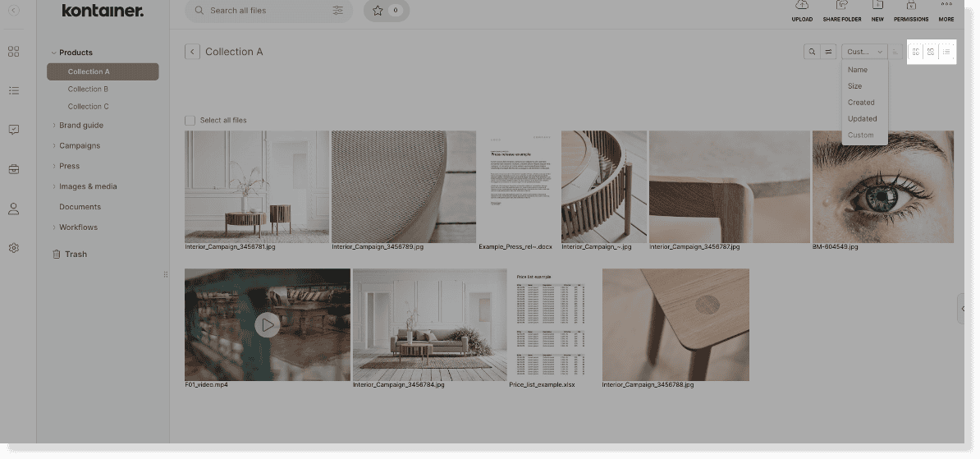Expand the Workflows folder

(53, 227)
